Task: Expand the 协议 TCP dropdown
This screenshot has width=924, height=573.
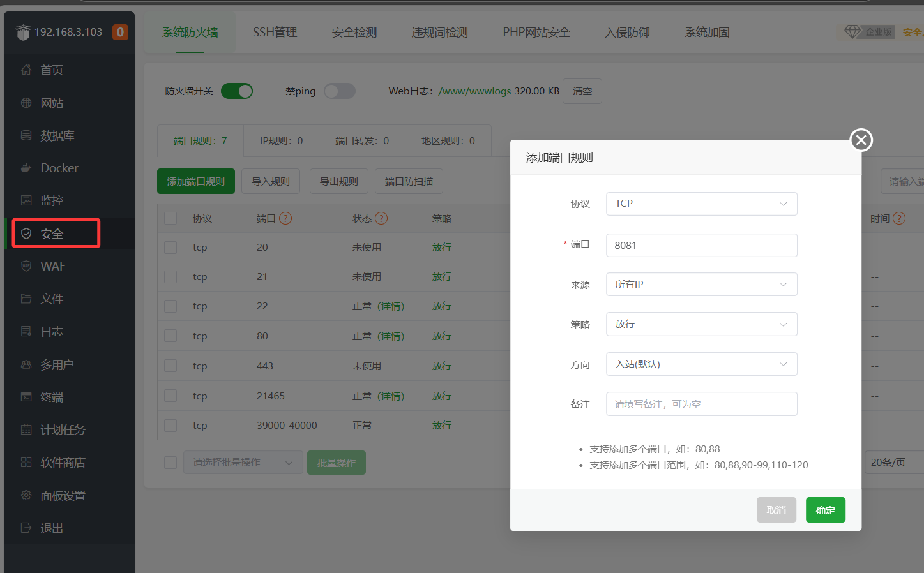Action: pos(701,204)
